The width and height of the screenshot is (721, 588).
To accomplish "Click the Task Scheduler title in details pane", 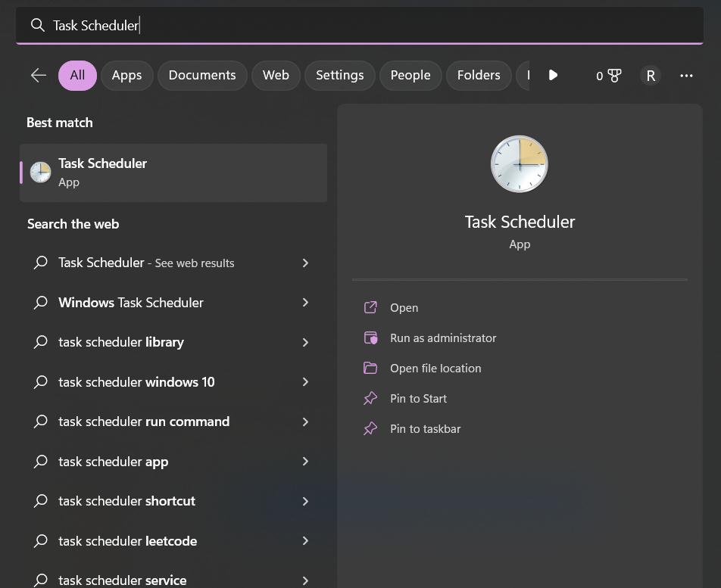I will [x=520, y=222].
